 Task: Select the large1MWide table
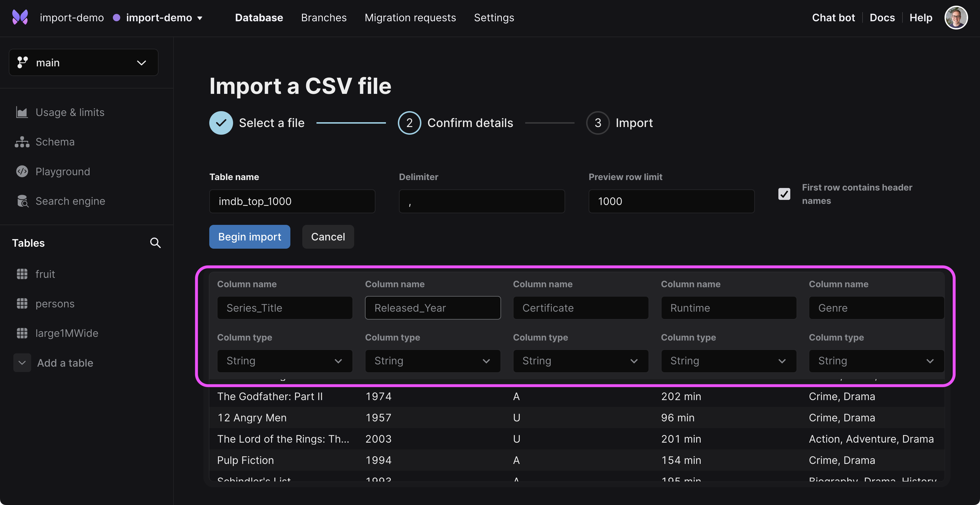tap(67, 333)
